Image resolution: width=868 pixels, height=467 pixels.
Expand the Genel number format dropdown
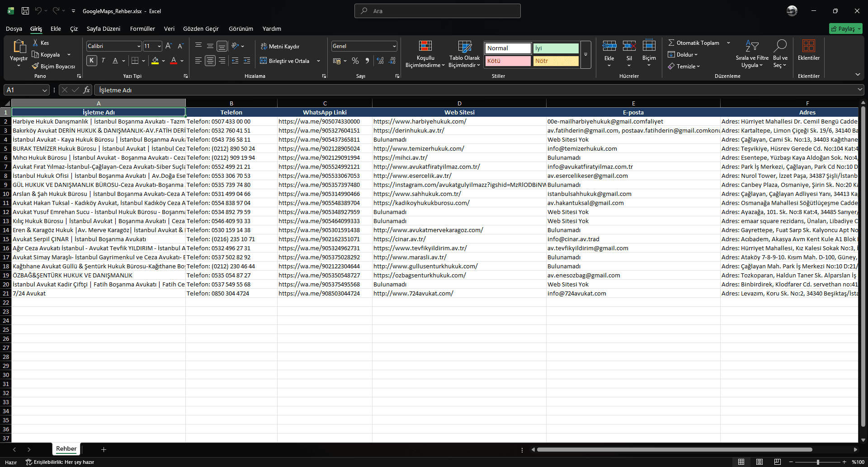pos(394,46)
